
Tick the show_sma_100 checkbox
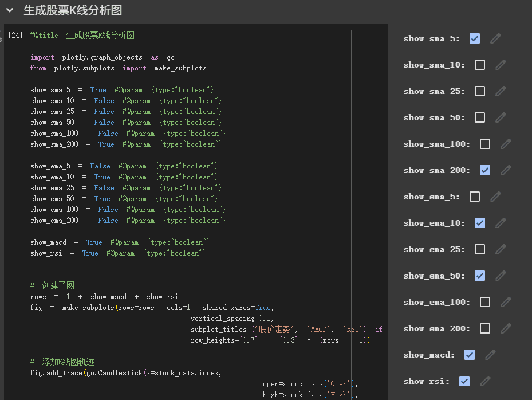[485, 144]
